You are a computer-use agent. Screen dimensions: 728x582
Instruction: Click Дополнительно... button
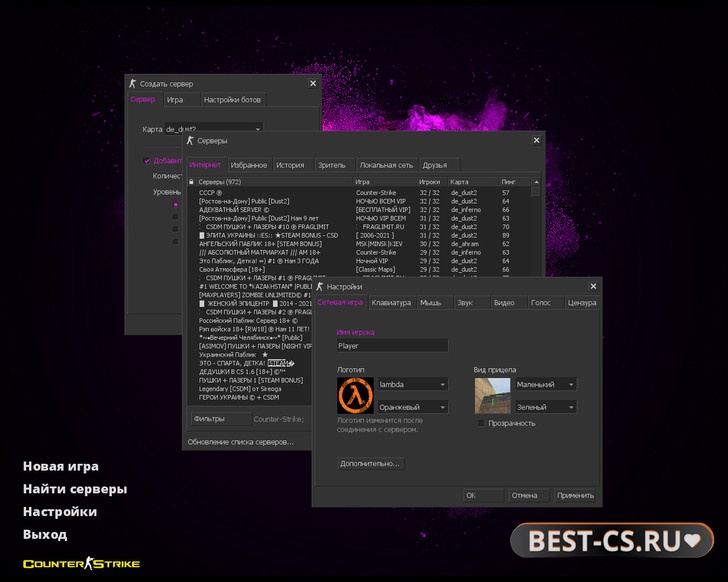point(370,463)
